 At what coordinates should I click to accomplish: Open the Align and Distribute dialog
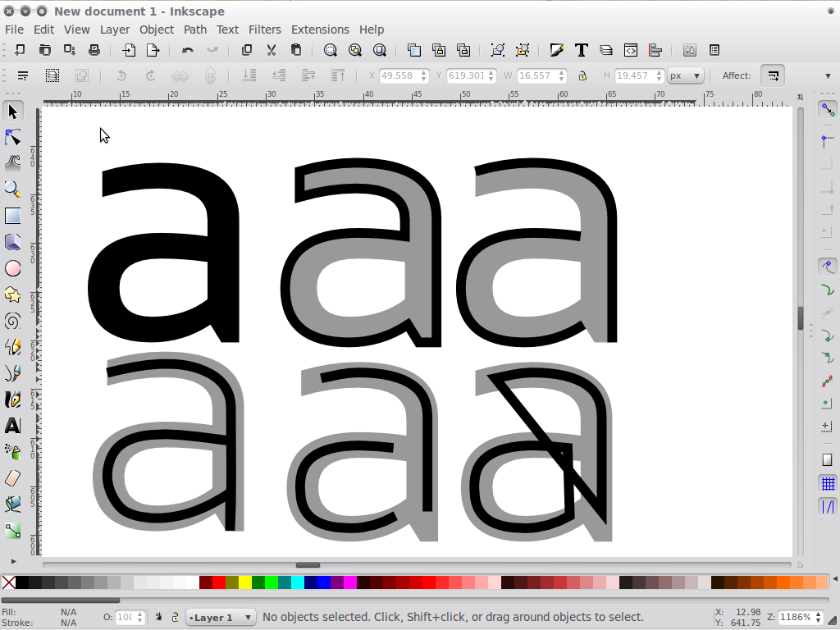655,50
